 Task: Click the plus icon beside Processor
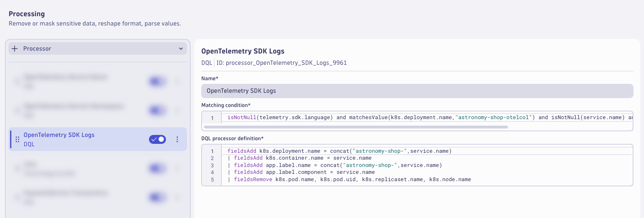15,49
